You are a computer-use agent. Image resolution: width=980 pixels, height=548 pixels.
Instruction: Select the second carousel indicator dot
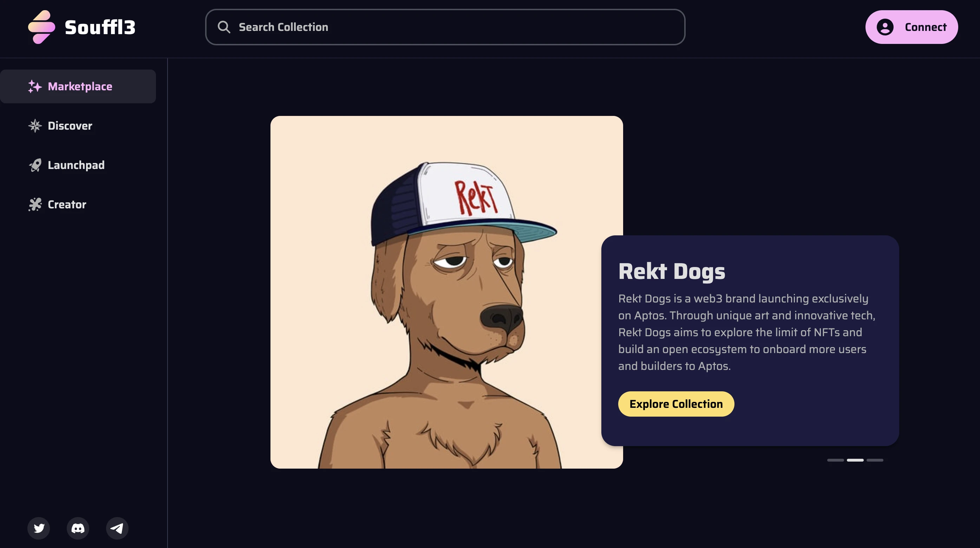pyautogui.click(x=856, y=459)
